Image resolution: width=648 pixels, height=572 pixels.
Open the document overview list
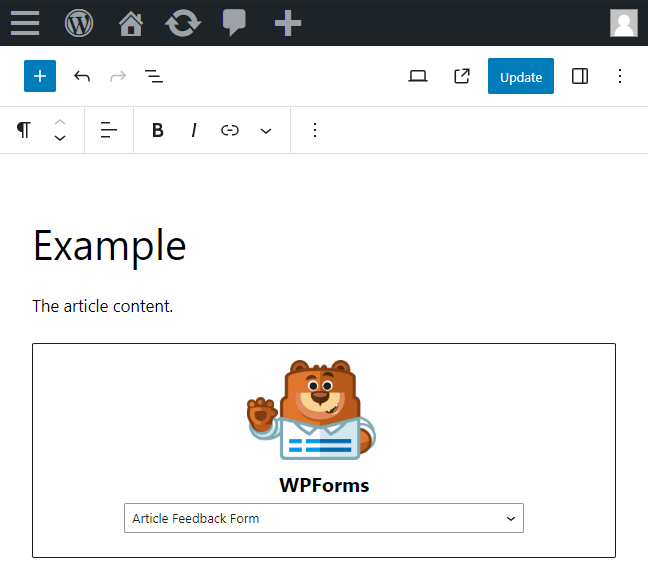pyautogui.click(x=154, y=76)
